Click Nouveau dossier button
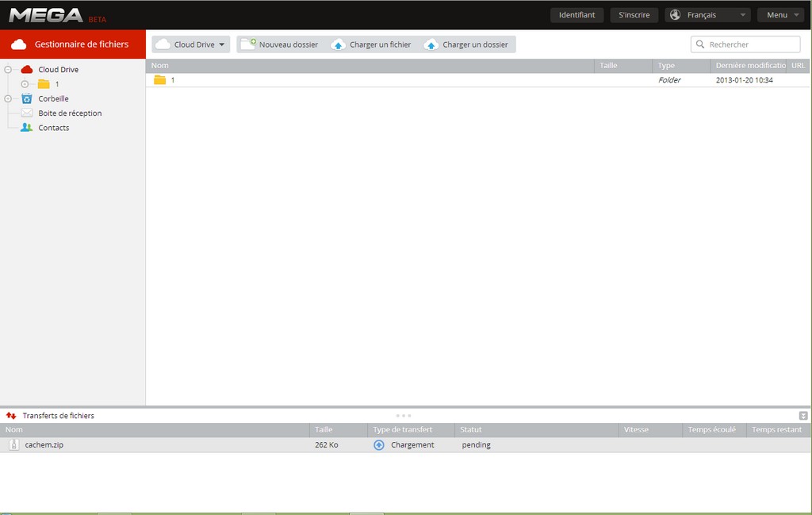Image resolution: width=812 pixels, height=515 pixels. [x=280, y=44]
